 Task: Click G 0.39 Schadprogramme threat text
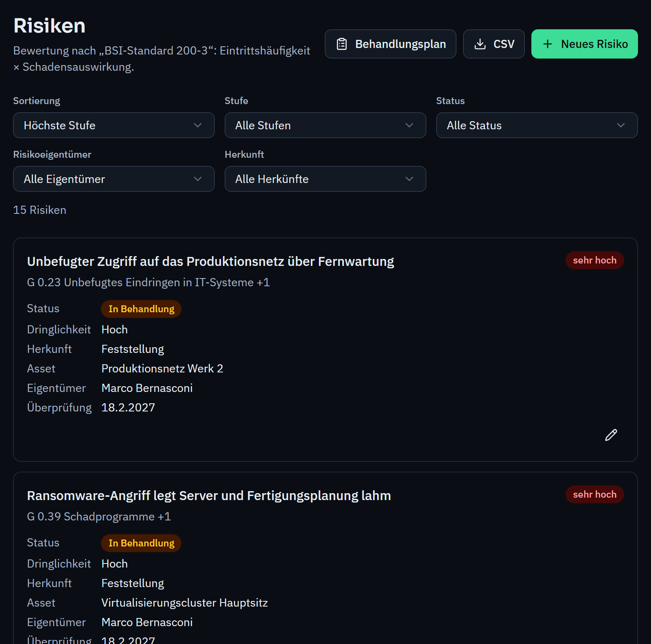[99, 516]
